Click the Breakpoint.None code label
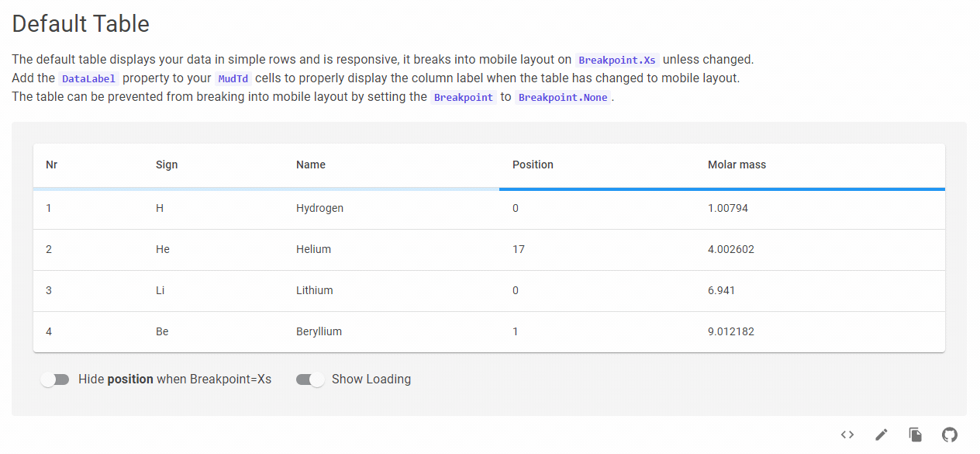The image size is (980, 454). (563, 98)
